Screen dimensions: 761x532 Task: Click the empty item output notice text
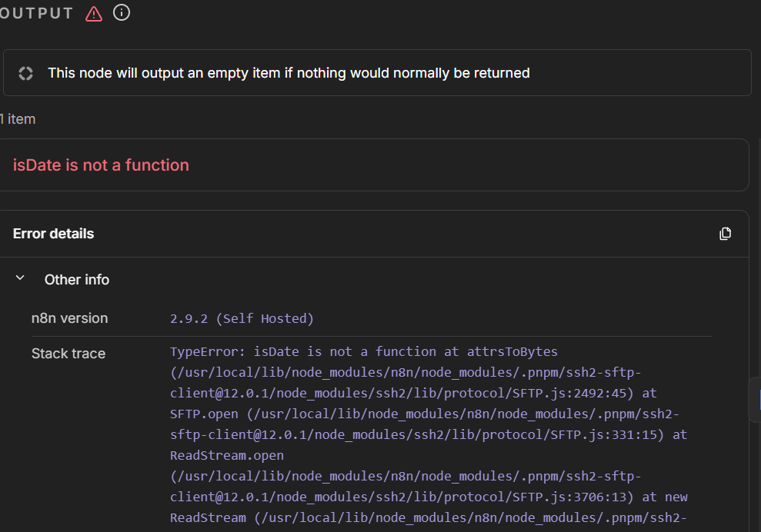289,73
